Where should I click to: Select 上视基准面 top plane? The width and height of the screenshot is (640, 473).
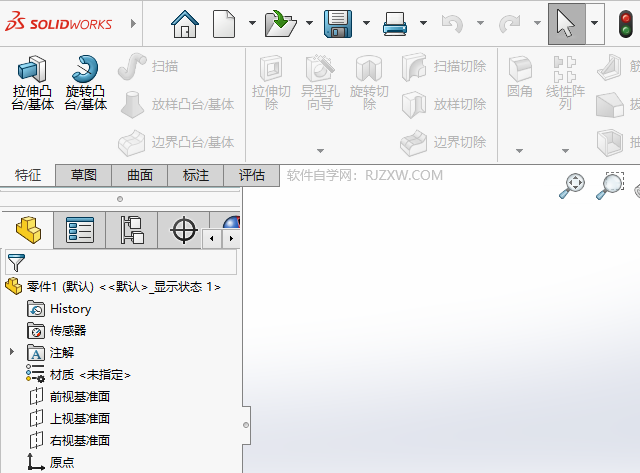pyautogui.click(x=69, y=418)
